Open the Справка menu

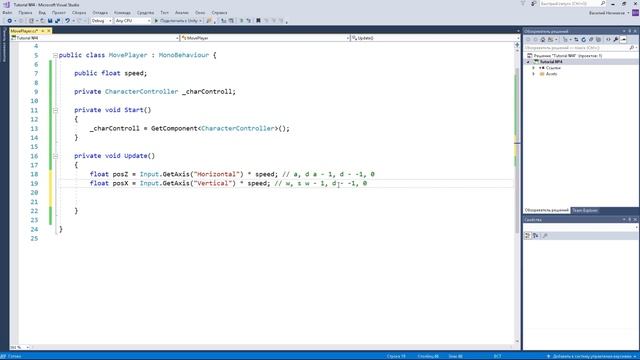219,13
